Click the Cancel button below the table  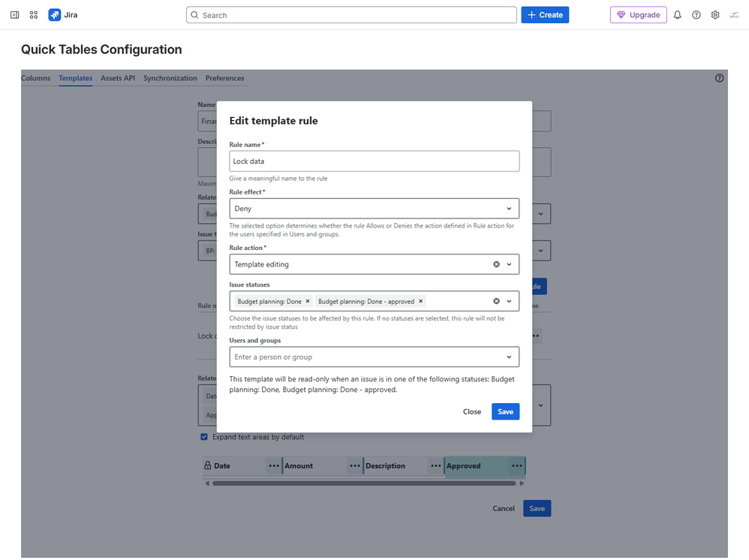(504, 508)
